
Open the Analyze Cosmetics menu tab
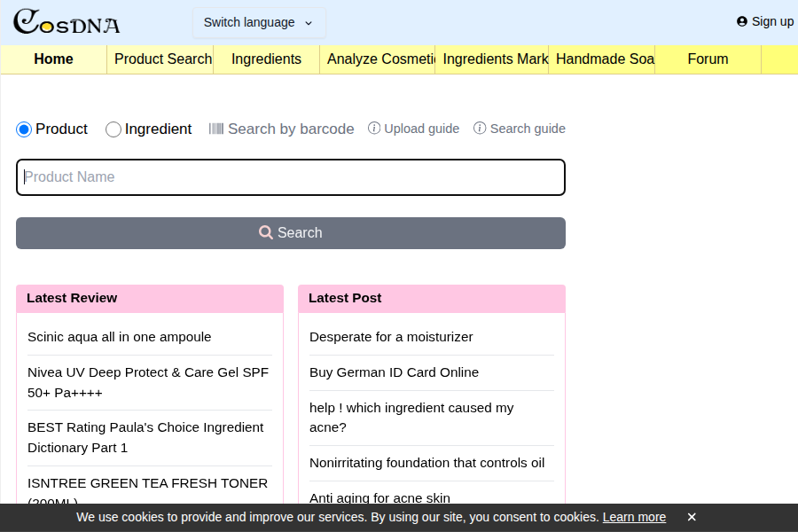coord(378,59)
